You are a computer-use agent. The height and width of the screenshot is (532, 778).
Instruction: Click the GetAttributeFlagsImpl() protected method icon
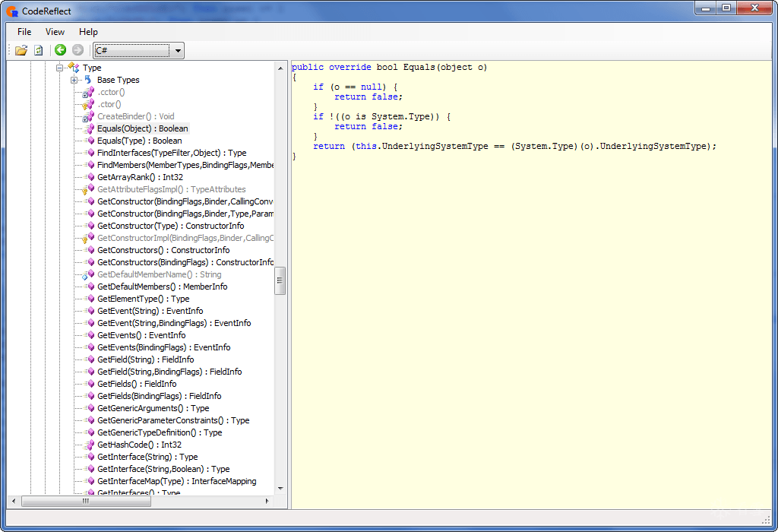[88, 189]
